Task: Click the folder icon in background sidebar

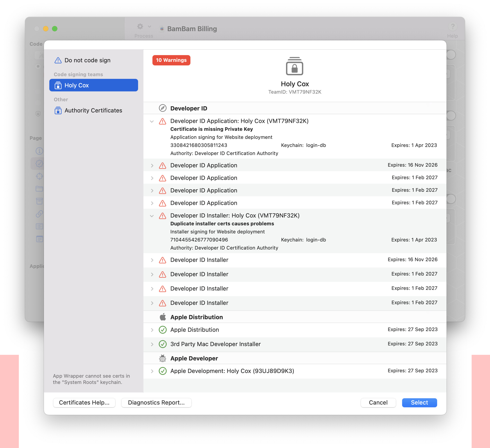Action: pos(39,189)
